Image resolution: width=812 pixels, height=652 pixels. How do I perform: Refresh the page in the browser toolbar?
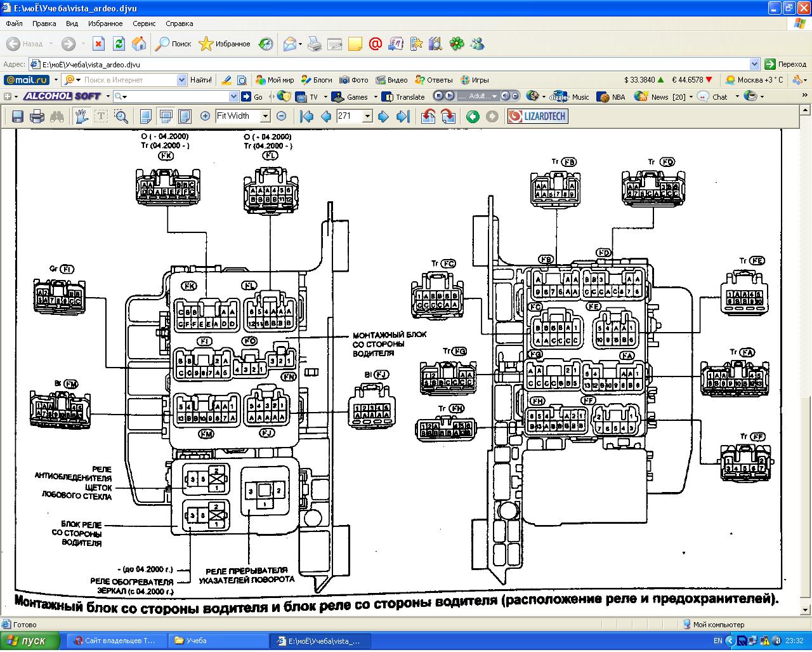point(119,44)
